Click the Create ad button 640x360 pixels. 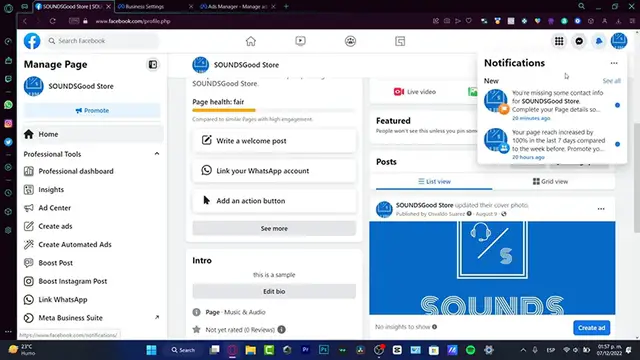[591, 328]
